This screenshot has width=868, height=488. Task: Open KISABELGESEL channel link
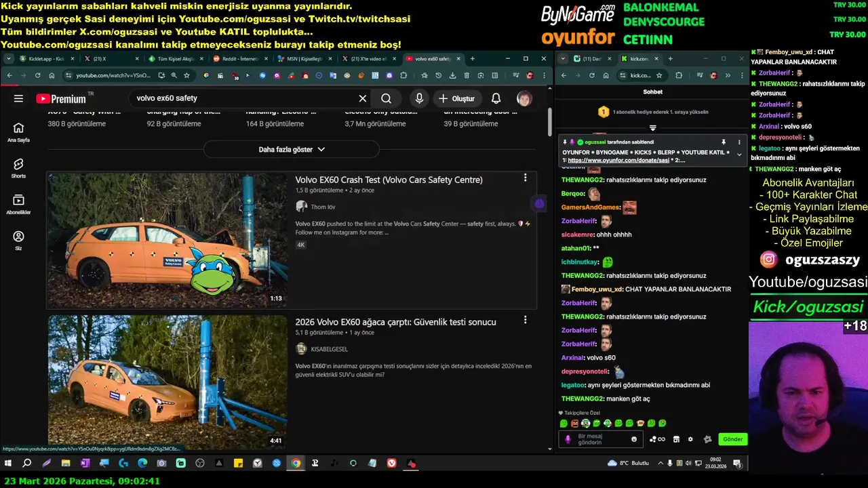coord(329,349)
